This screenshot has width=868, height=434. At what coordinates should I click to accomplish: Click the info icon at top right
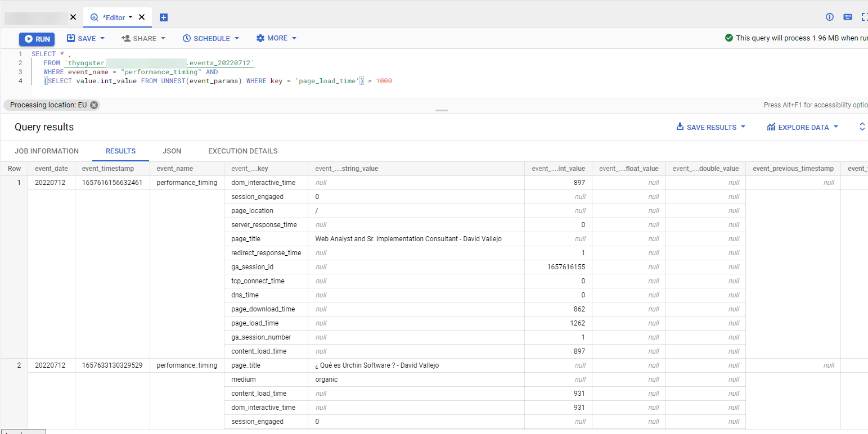point(829,17)
